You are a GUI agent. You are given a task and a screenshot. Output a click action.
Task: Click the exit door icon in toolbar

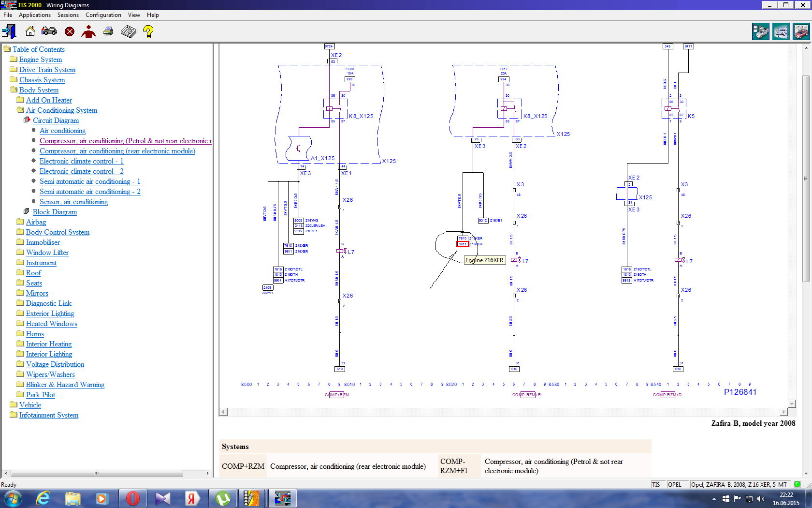[x=9, y=31]
